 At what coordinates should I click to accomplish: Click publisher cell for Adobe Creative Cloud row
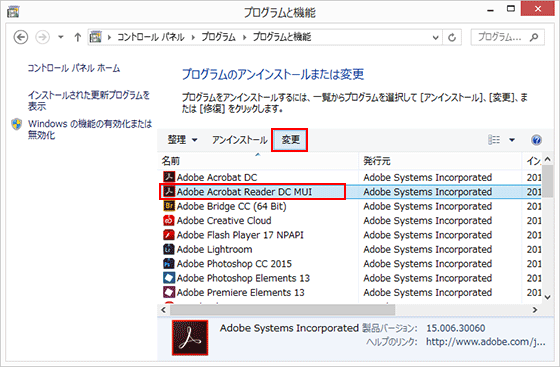(x=428, y=221)
